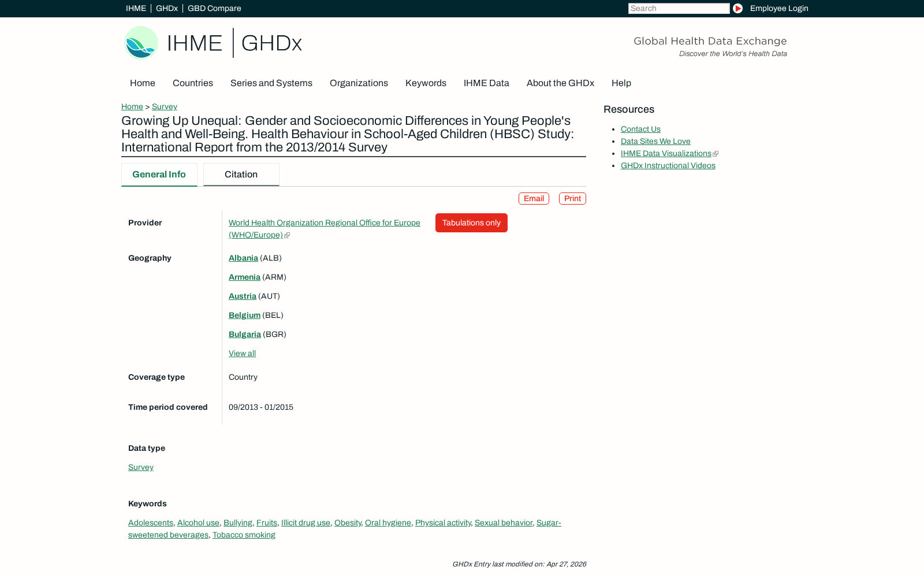This screenshot has height=578, width=924.
Task: Click the Tabulations only badge
Action: [x=471, y=223]
